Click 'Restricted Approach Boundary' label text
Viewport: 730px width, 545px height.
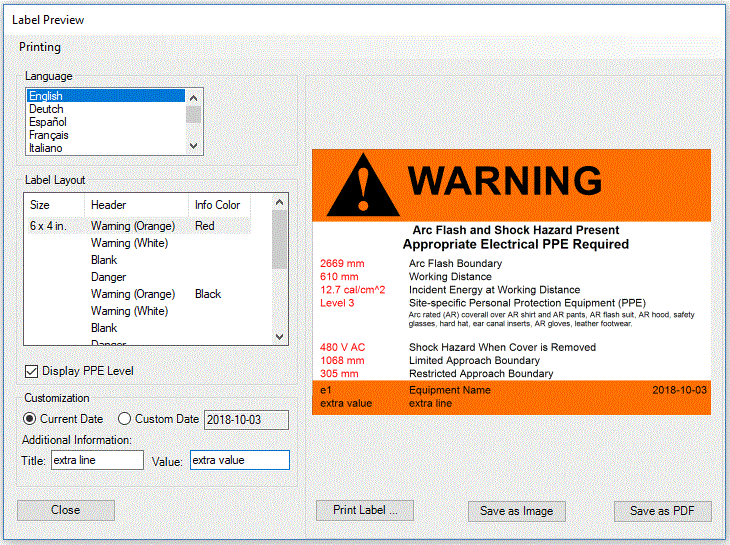tap(481, 374)
